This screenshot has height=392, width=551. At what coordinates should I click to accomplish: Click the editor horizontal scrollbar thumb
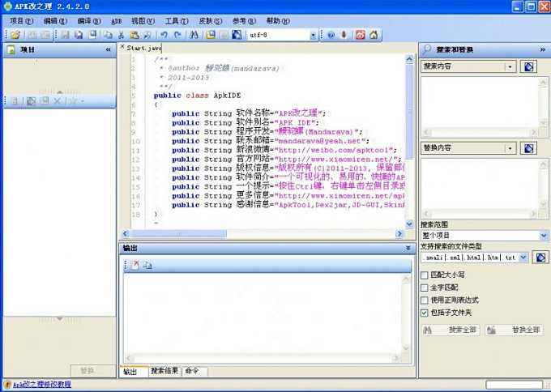tap(178, 233)
